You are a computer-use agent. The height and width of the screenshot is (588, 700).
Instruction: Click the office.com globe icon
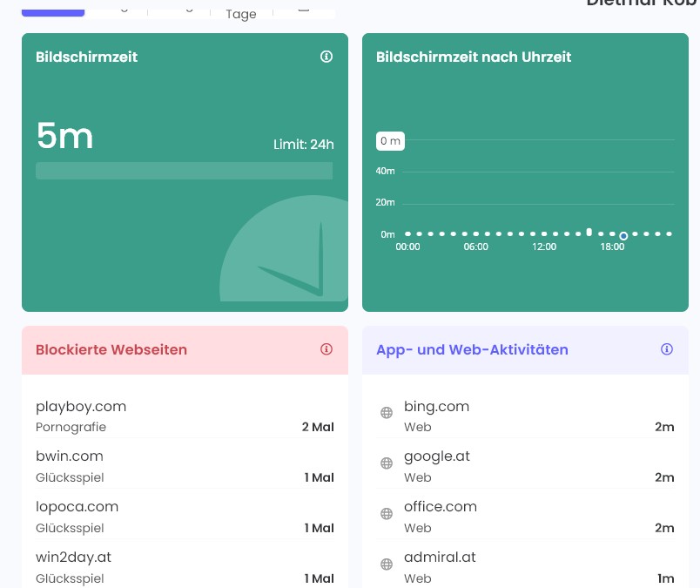pyautogui.click(x=387, y=514)
